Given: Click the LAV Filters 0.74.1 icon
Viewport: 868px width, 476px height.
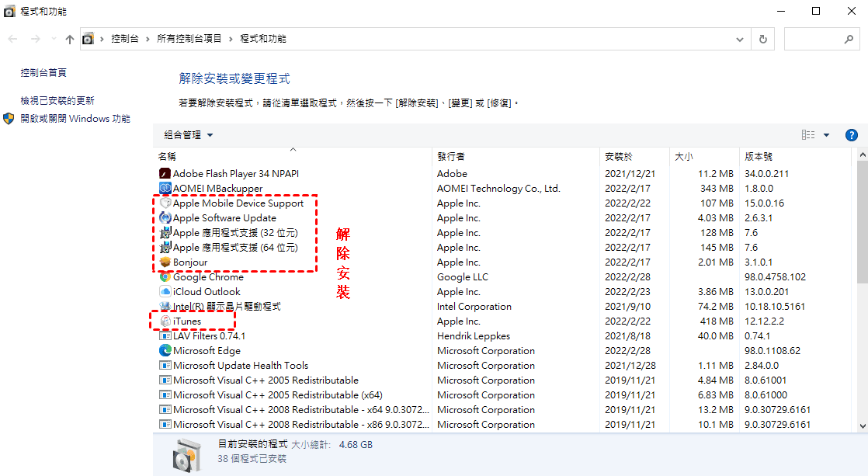Looking at the screenshot, I should click(x=165, y=336).
